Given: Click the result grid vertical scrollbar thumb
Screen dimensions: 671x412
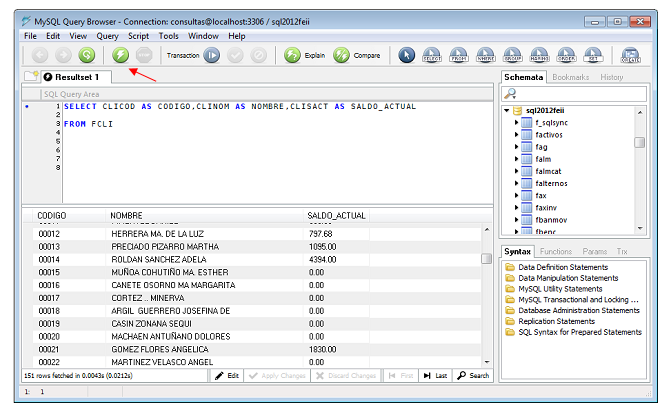Looking at the screenshot, I should point(486,258).
